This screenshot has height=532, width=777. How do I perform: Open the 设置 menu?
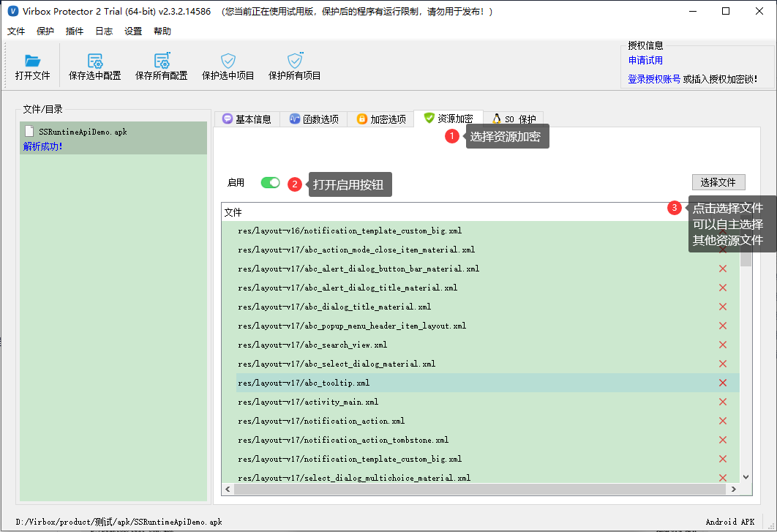[133, 31]
